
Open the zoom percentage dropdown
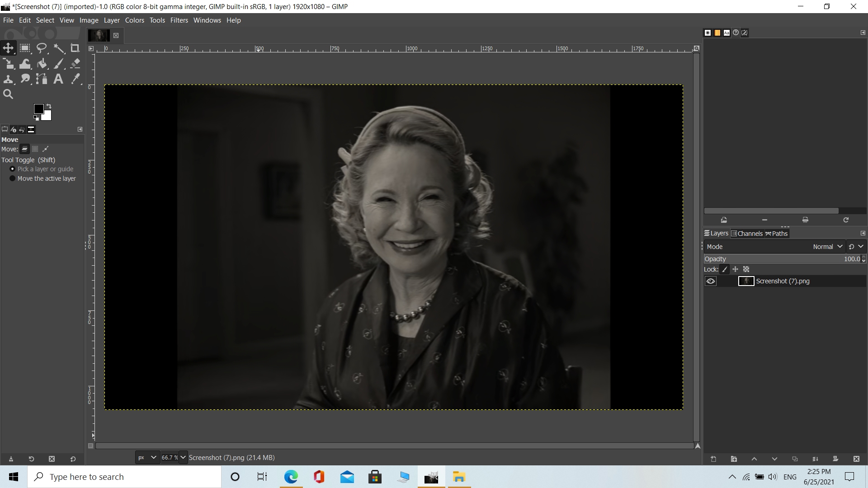tap(183, 457)
